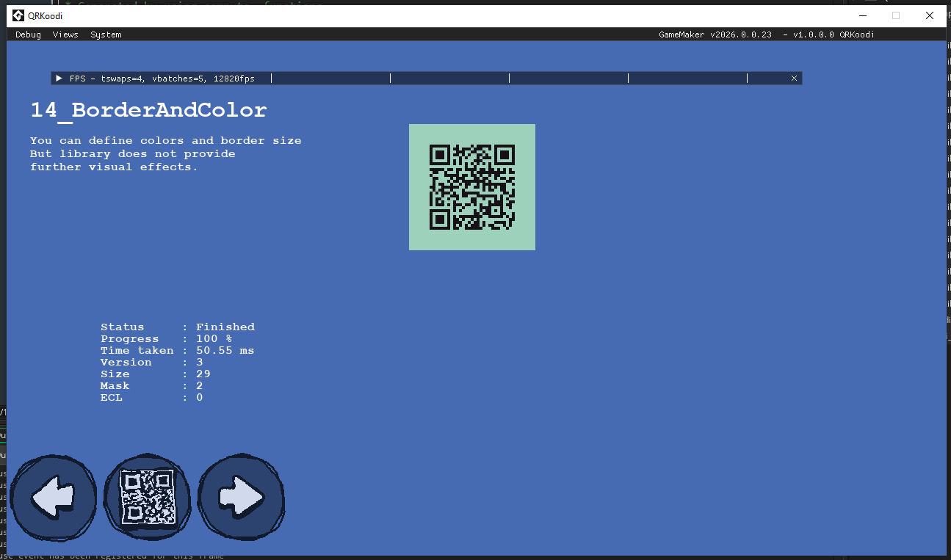
Task: Open the Views menu
Action: click(65, 34)
